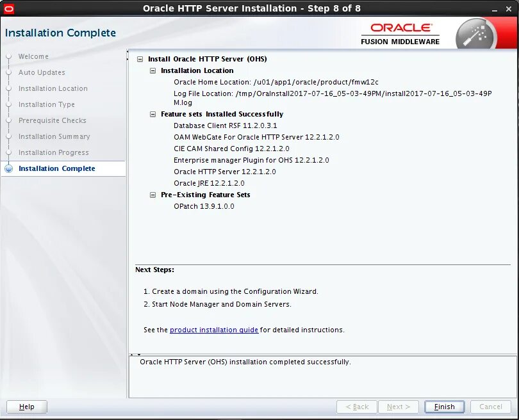Select the Installation Summary step
The image size is (519, 420).
(54, 136)
